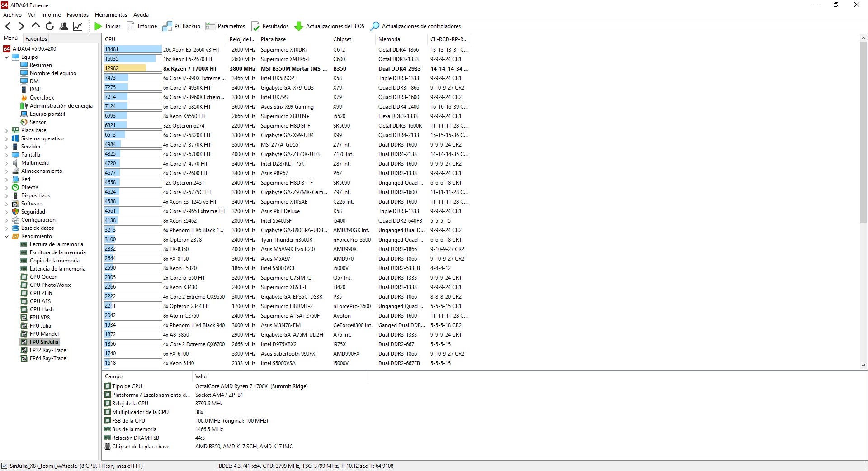Open the Herramientas menu
Screen dimensions: 868x471
(x=111, y=15)
